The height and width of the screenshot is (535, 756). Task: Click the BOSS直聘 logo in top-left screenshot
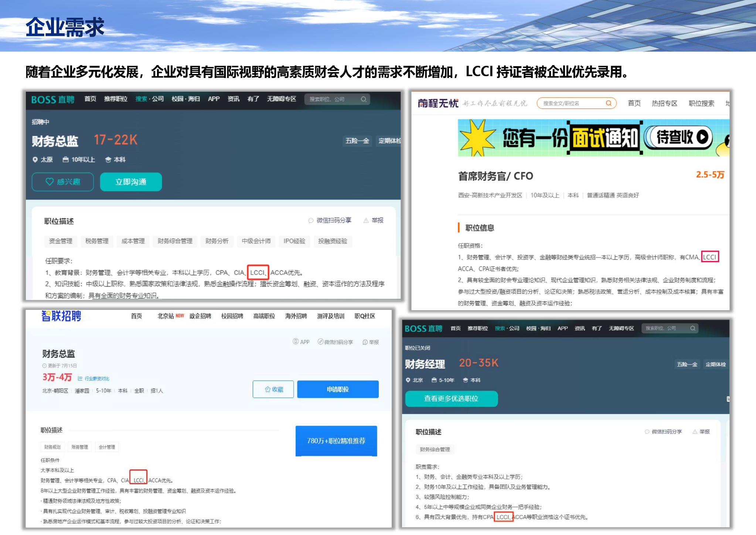click(x=53, y=99)
